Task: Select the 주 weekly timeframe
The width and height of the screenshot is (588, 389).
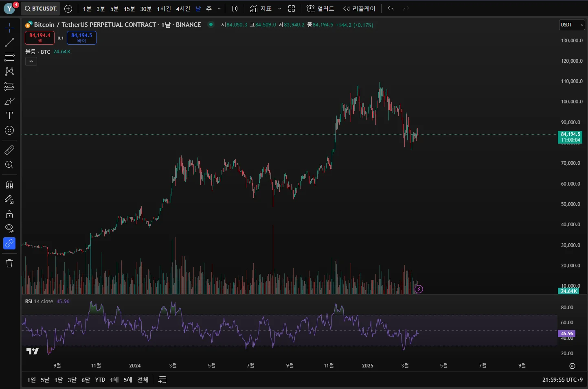Action: (x=209, y=9)
